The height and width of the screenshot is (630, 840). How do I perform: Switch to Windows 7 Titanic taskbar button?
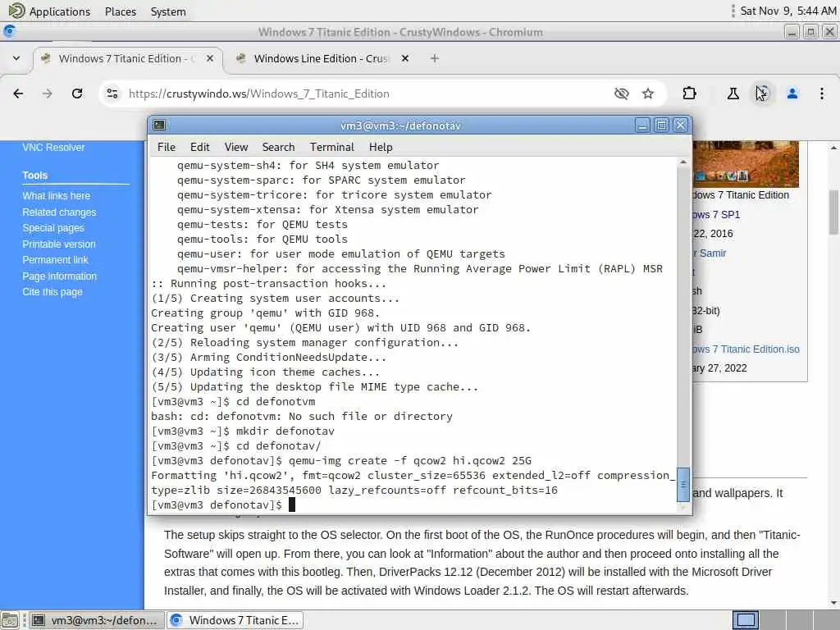tap(235, 620)
